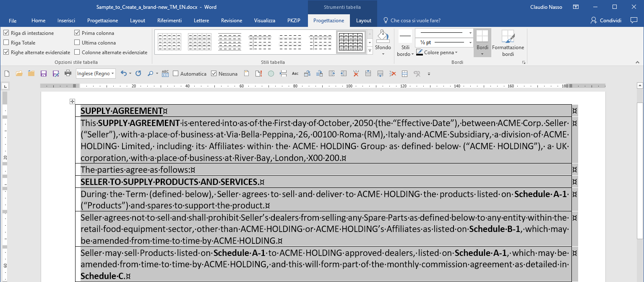Screen dimensions: 644x282
Task: Open the comments speech bubble icon
Action: [634, 20]
